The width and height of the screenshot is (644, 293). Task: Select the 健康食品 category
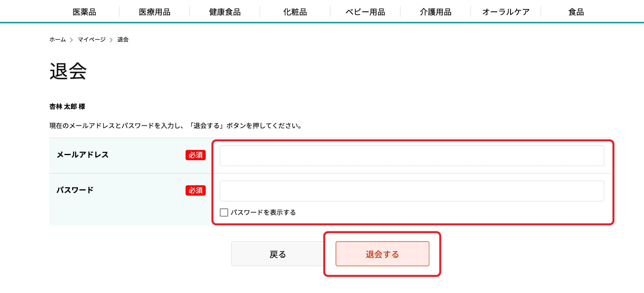[225, 12]
